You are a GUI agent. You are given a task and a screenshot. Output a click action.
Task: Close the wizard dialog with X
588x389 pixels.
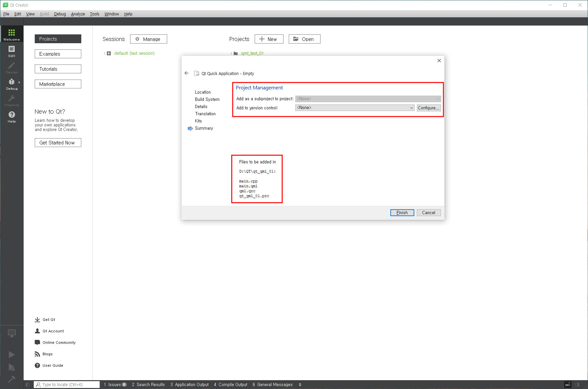439,61
